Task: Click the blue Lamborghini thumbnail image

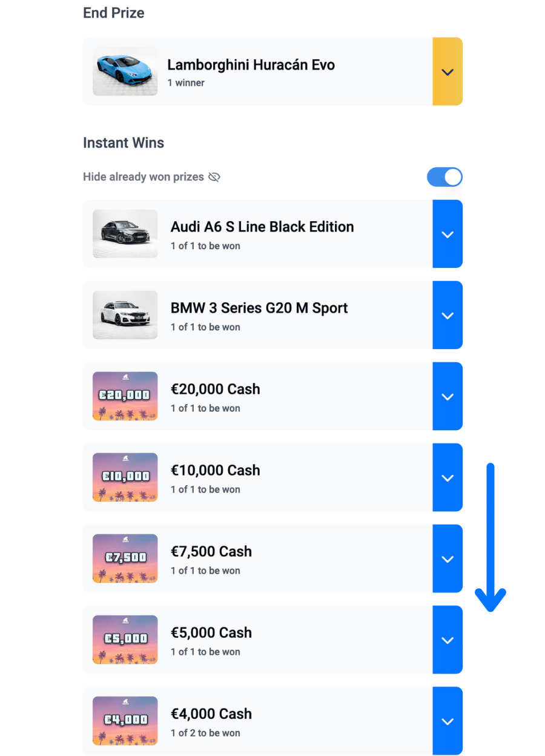Action: point(125,71)
